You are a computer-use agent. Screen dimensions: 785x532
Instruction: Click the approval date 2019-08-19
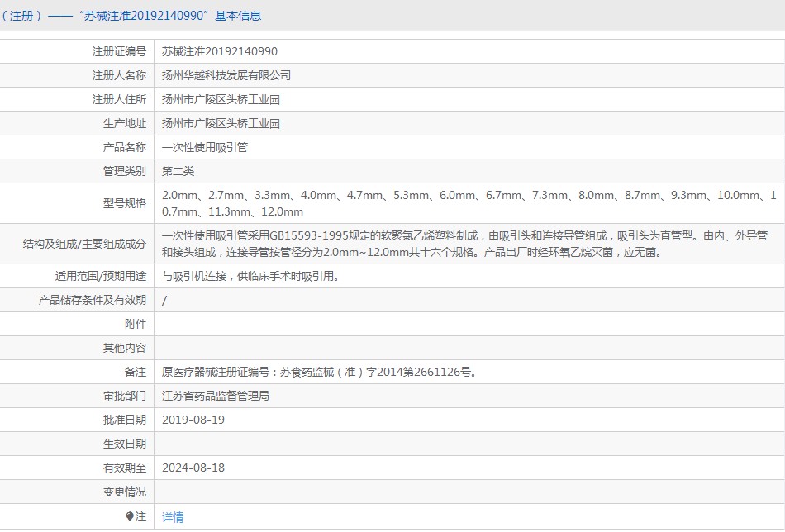pos(193,420)
